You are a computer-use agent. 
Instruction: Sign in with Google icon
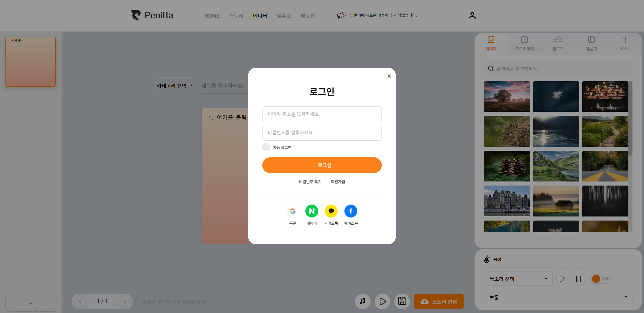click(x=293, y=211)
